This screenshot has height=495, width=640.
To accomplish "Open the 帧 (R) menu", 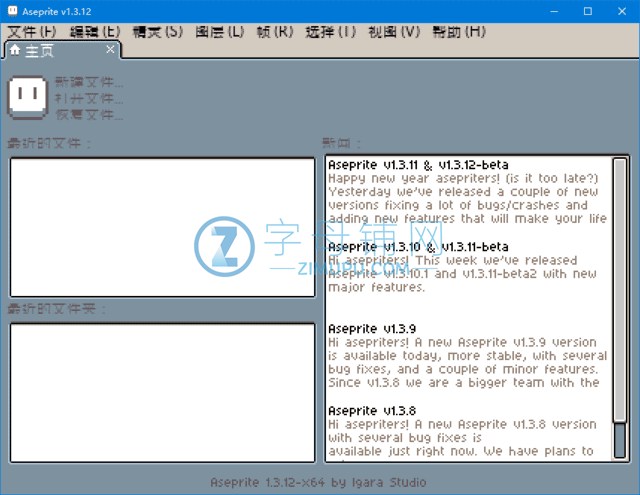I will click(275, 32).
